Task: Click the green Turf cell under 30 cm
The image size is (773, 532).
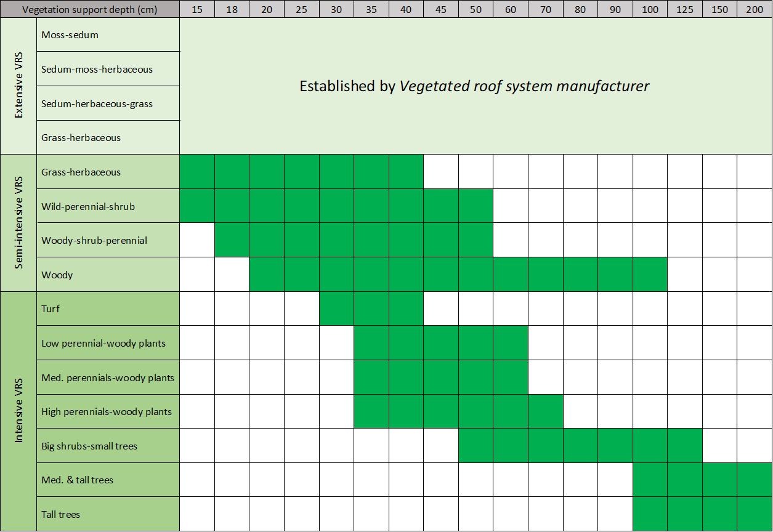Action: click(336, 308)
